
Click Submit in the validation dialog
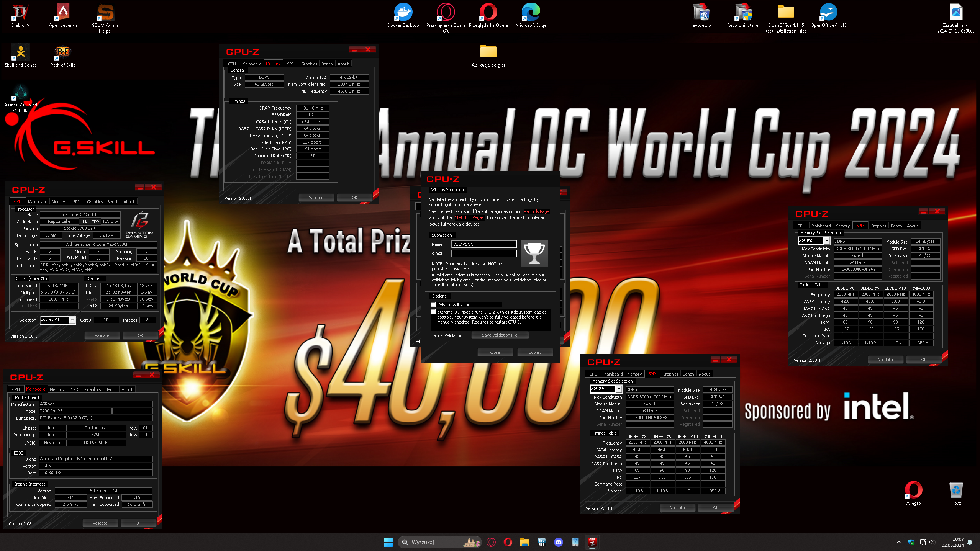point(535,352)
